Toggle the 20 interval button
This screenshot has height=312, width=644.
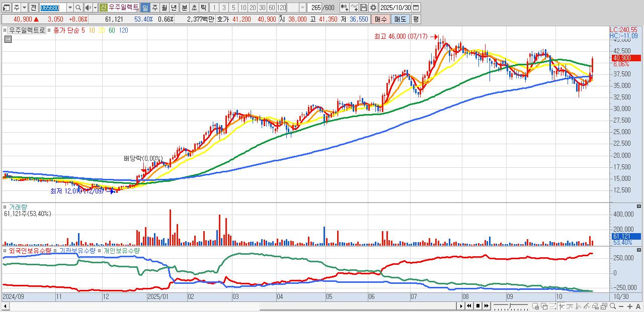pyautogui.click(x=253, y=8)
